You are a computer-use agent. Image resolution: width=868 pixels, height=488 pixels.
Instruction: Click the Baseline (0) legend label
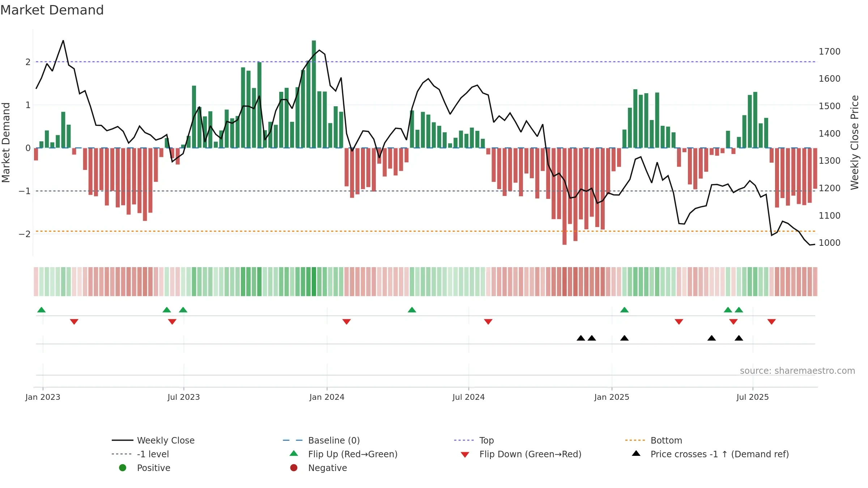pyautogui.click(x=334, y=440)
